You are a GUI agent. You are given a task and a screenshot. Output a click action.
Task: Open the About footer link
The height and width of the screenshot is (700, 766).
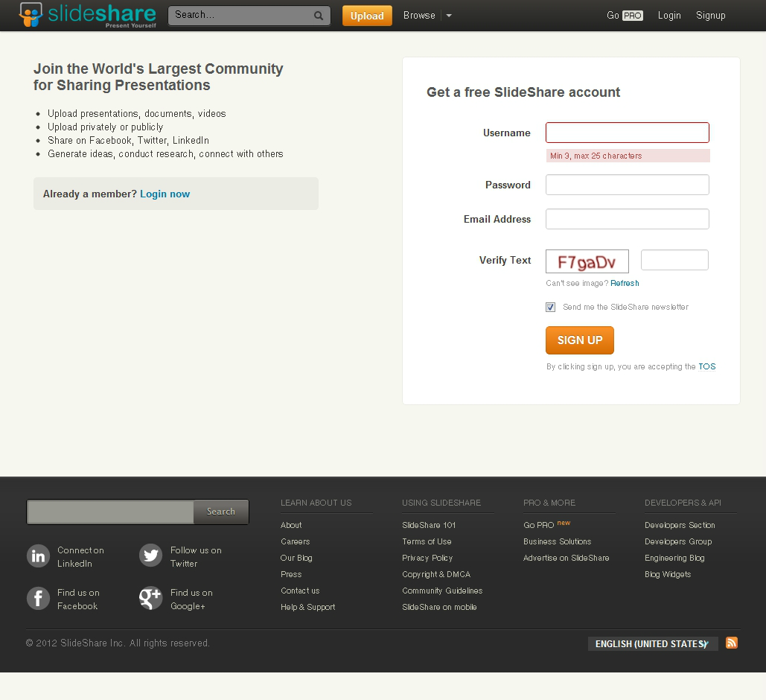point(291,525)
